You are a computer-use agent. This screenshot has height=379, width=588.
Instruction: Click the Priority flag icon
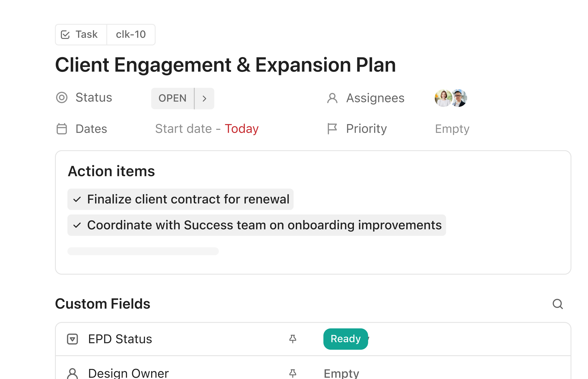[332, 129]
